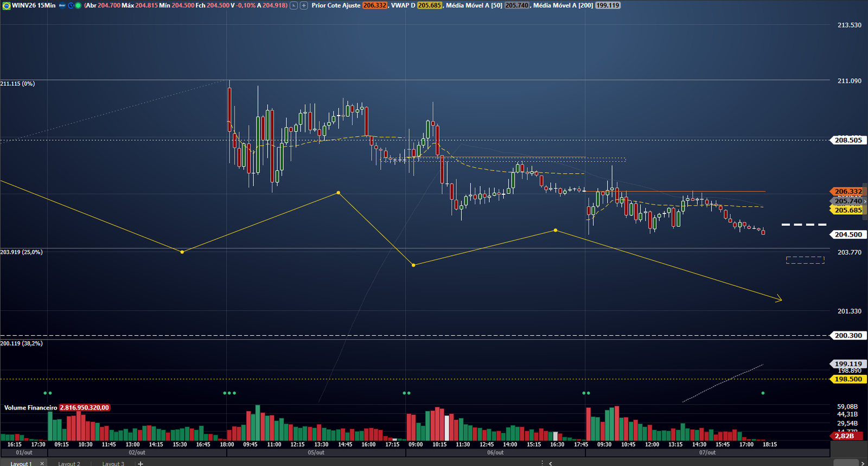This screenshot has height=466, width=868.
Task: Click the current price tag 204.500
Action: [847, 234]
